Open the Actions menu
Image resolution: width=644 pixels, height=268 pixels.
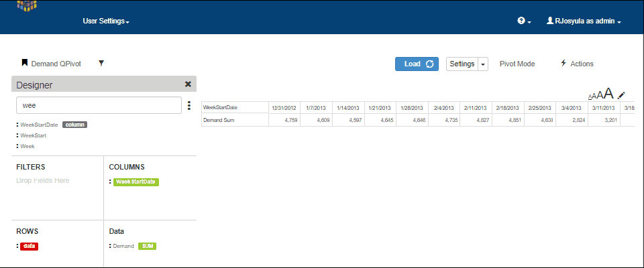point(577,64)
